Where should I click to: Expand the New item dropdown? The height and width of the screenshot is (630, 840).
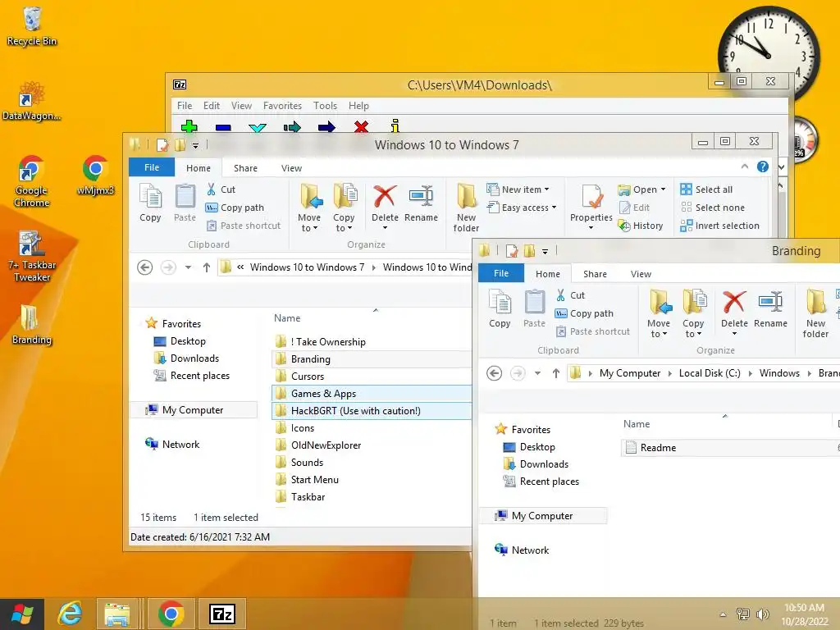point(546,189)
